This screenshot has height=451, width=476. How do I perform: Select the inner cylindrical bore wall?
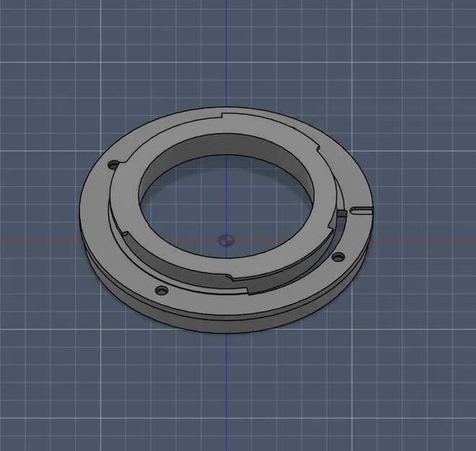(x=226, y=146)
